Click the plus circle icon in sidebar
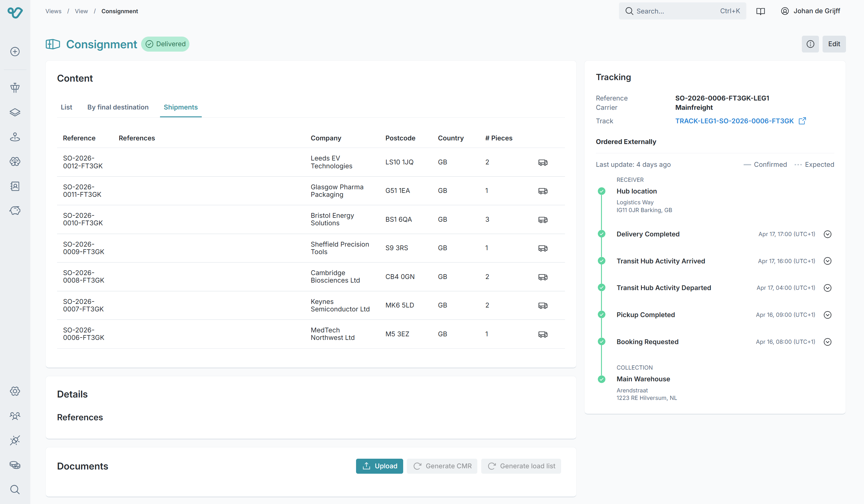Image resolution: width=864 pixels, height=504 pixels. tap(15, 51)
